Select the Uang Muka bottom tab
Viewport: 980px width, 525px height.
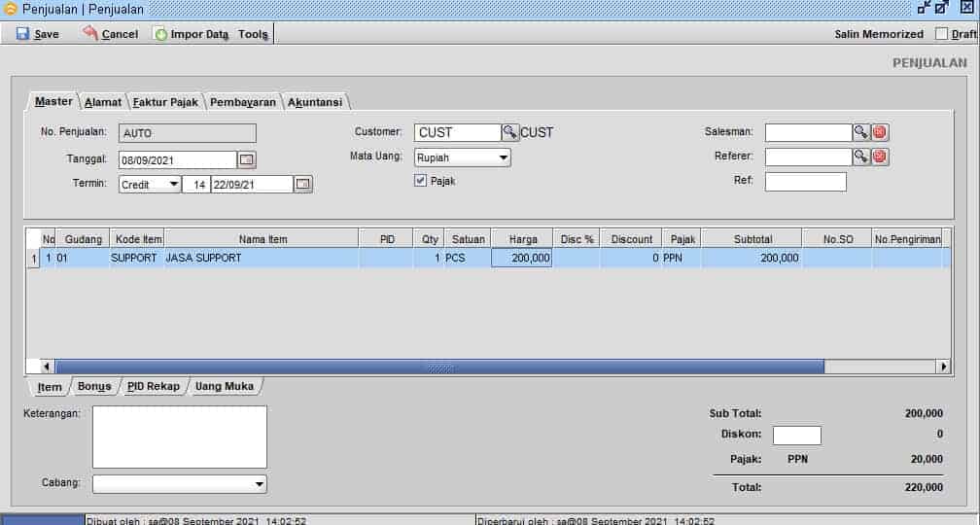225,386
